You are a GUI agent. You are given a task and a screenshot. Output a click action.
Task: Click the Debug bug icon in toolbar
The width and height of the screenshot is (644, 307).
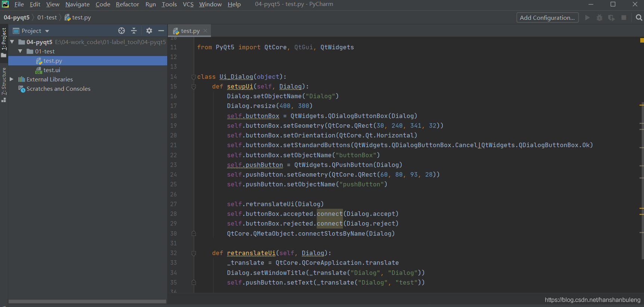pos(599,18)
